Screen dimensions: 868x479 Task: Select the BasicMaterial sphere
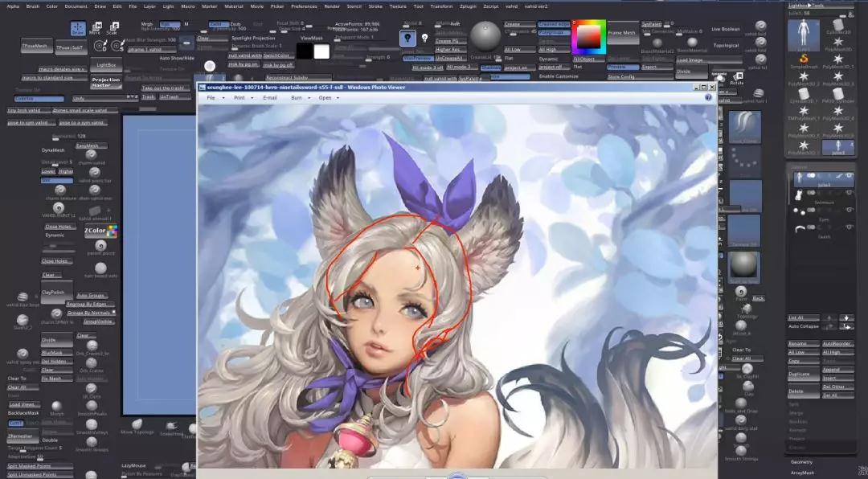(692, 42)
